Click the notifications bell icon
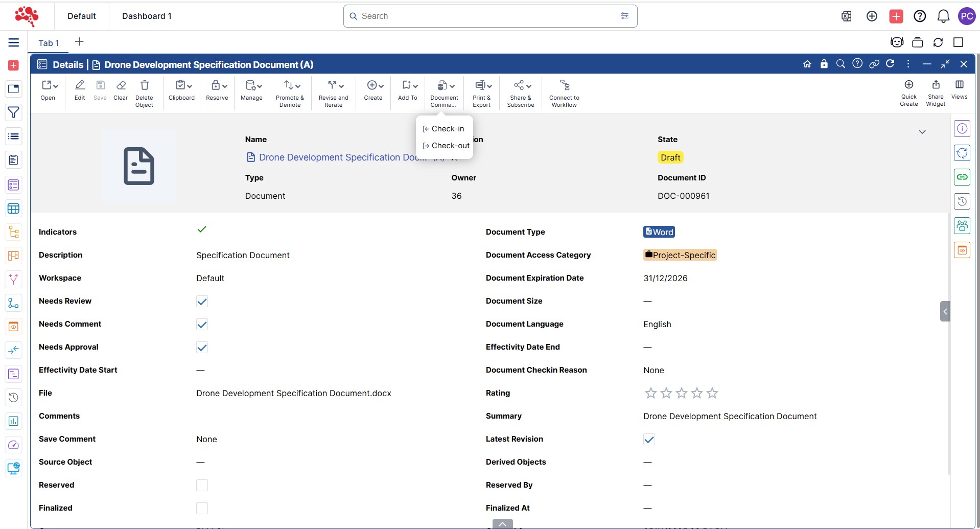Image resolution: width=980 pixels, height=529 pixels. (x=943, y=16)
